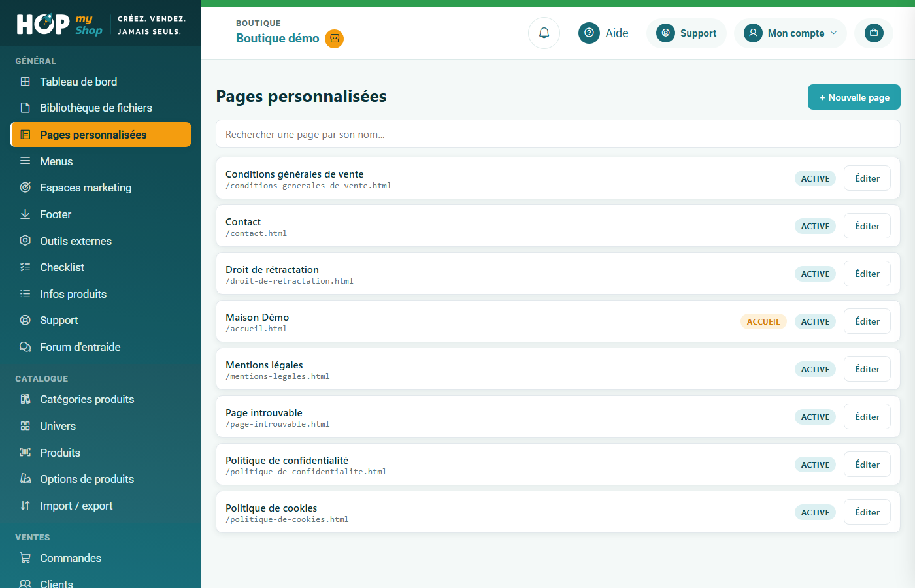Click the /contact.html path text

(256, 233)
